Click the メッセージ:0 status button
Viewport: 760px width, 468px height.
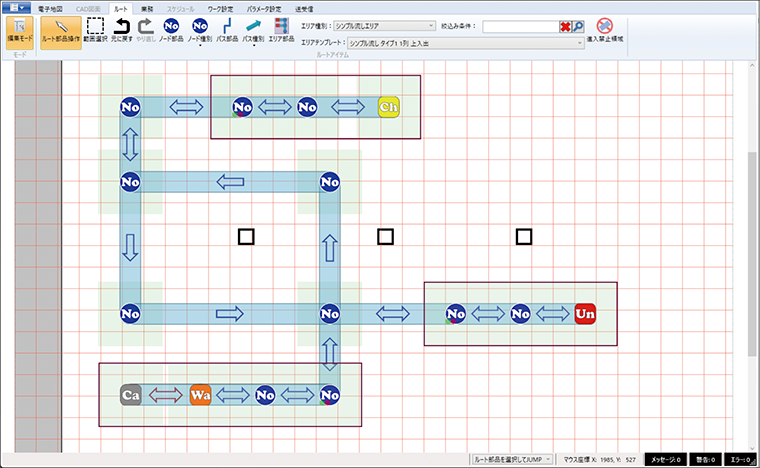coord(664,459)
